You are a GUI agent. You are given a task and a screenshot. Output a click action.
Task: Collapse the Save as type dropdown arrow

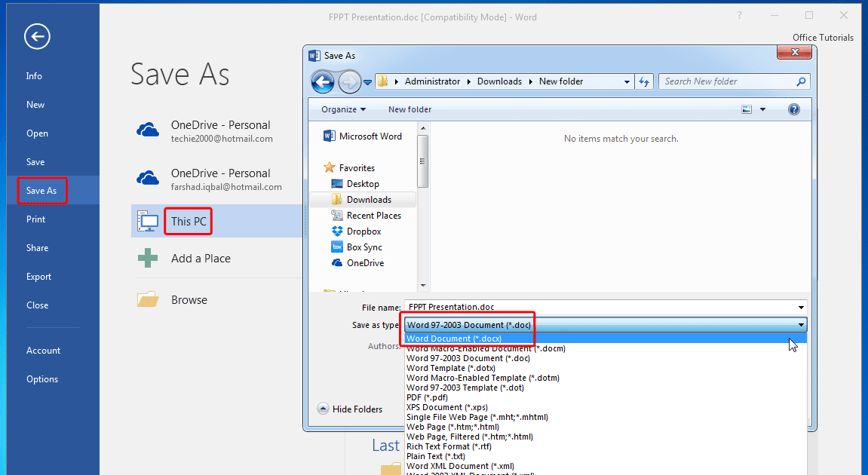[801, 325]
